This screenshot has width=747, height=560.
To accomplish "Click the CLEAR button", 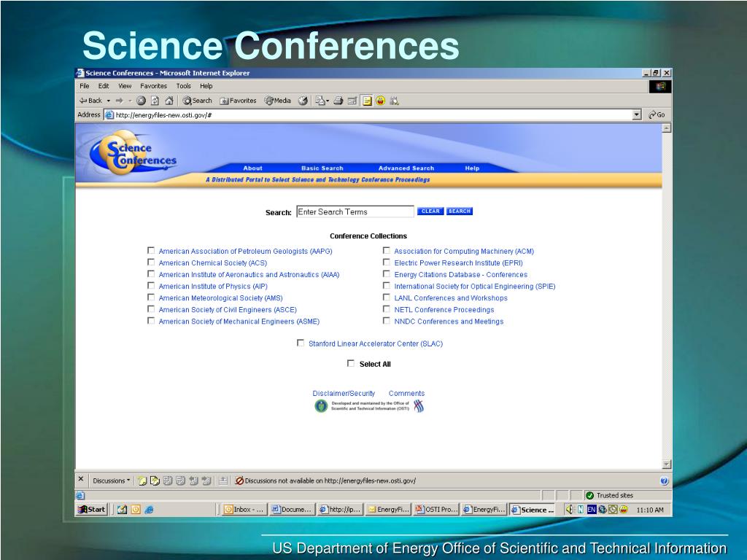I will coord(430,211).
